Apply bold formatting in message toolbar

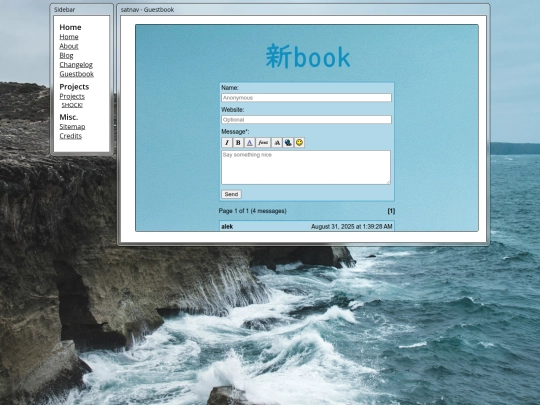click(x=238, y=143)
